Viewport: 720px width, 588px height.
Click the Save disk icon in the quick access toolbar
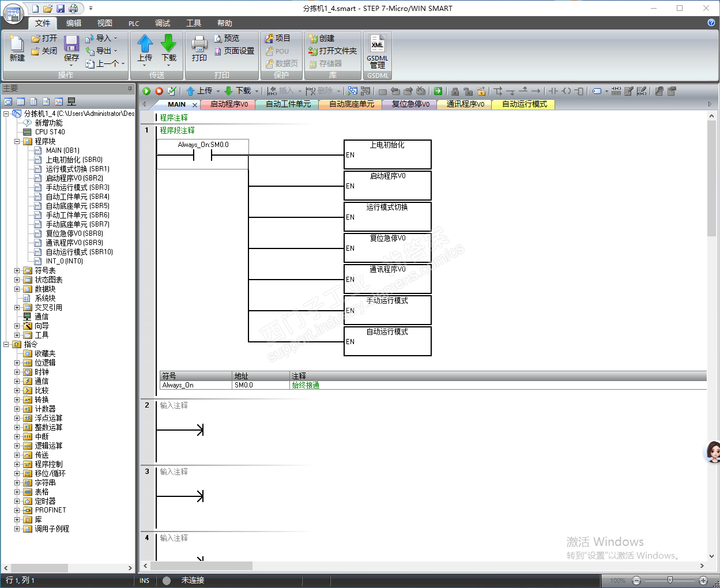(61, 9)
